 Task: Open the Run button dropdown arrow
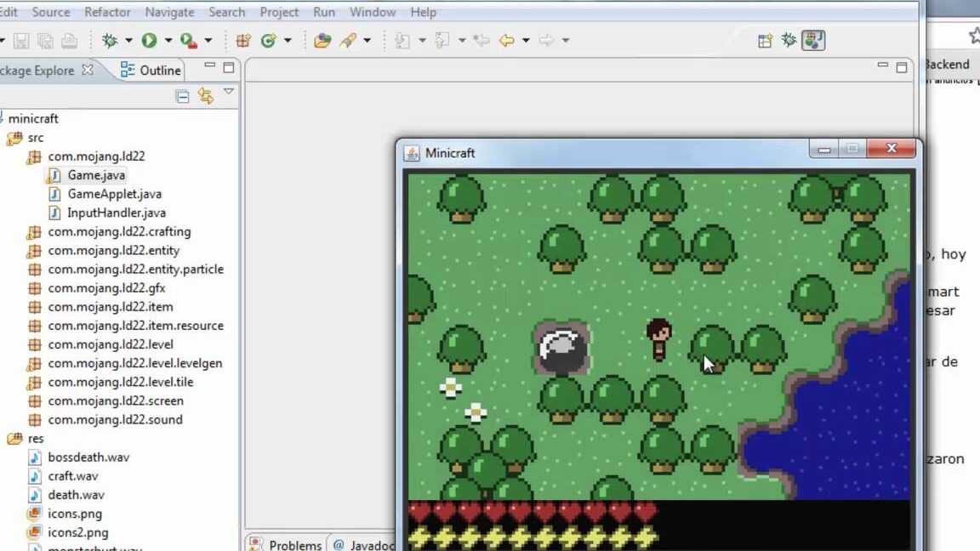(x=168, y=40)
